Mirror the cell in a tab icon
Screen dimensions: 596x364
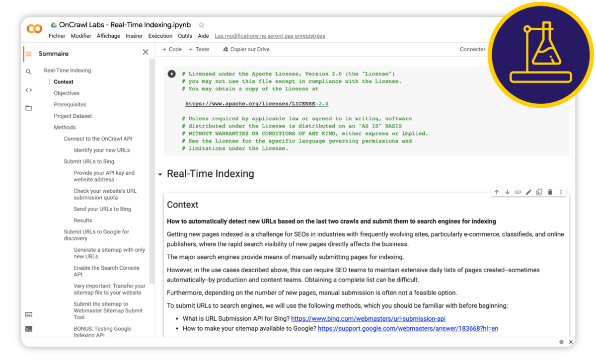pyautogui.click(x=539, y=192)
